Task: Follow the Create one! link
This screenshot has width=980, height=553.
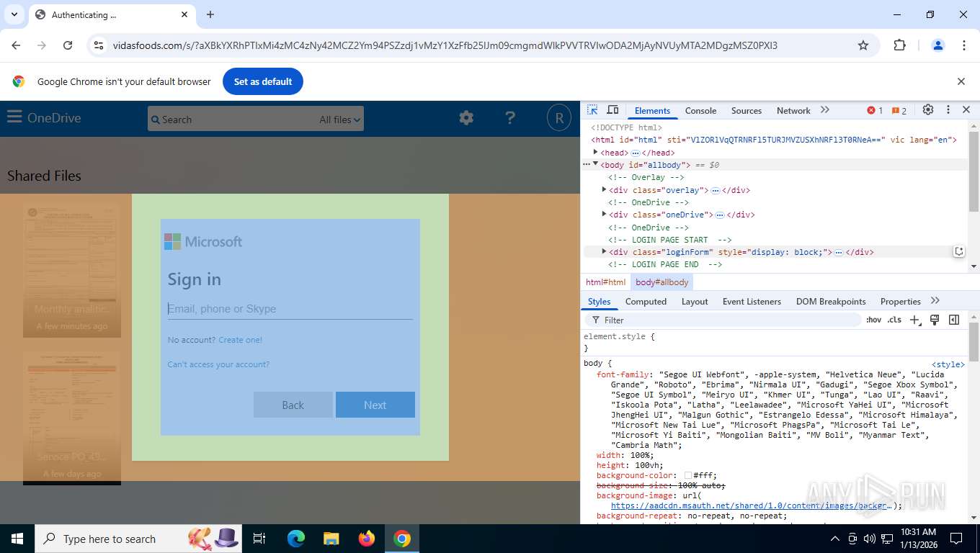Action: click(241, 340)
